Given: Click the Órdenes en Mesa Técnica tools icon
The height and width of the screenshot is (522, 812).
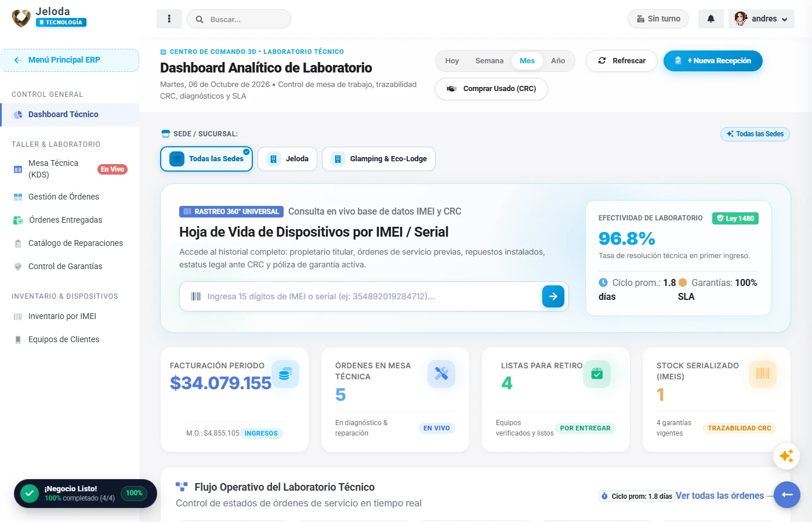Looking at the screenshot, I should coord(441,374).
